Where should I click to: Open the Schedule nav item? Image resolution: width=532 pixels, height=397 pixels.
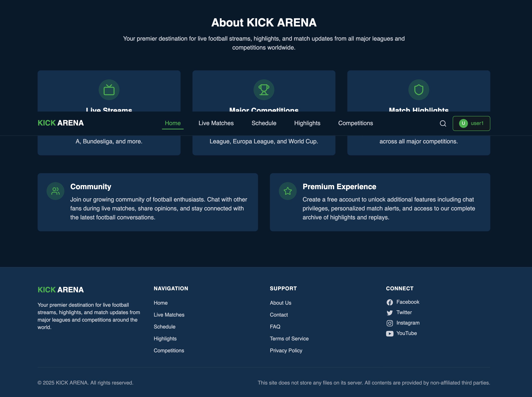pos(264,123)
